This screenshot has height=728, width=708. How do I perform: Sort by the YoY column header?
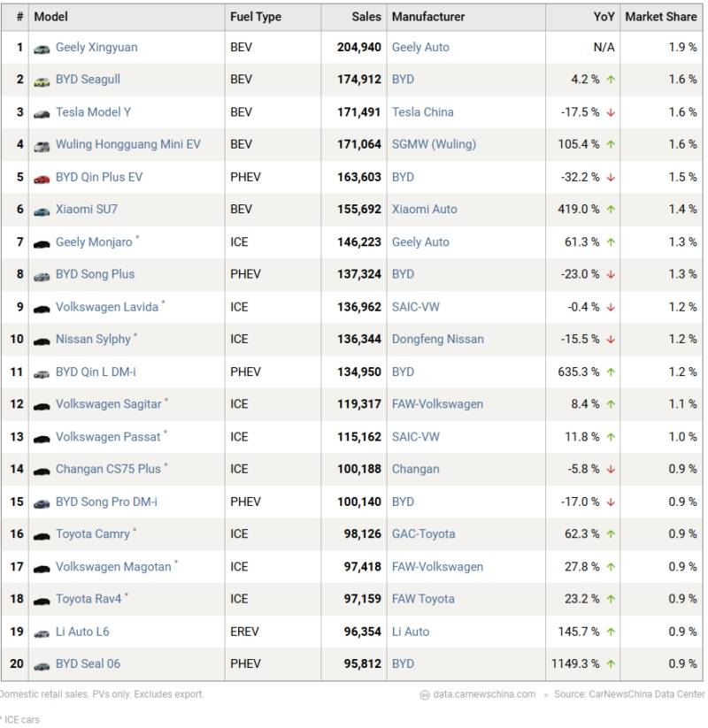pyautogui.click(x=604, y=17)
